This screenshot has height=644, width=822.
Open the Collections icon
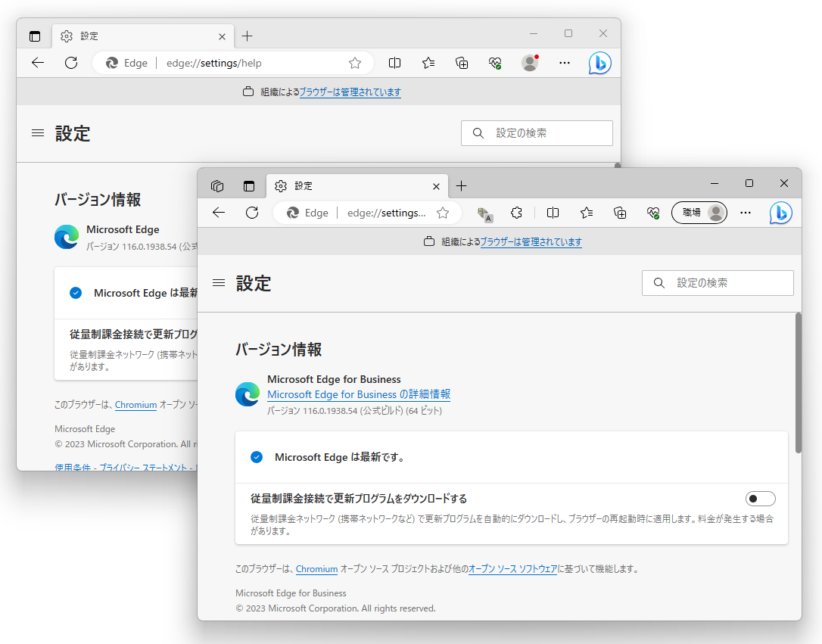(x=620, y=213)
